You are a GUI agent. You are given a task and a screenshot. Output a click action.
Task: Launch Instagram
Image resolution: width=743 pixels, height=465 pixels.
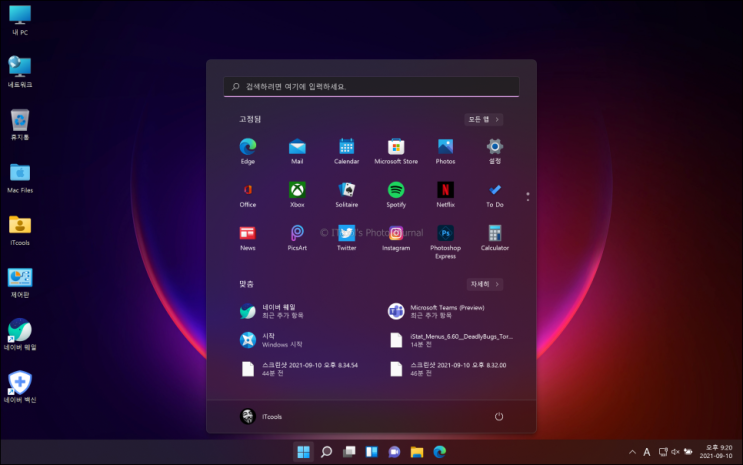[x=396, y=237]
